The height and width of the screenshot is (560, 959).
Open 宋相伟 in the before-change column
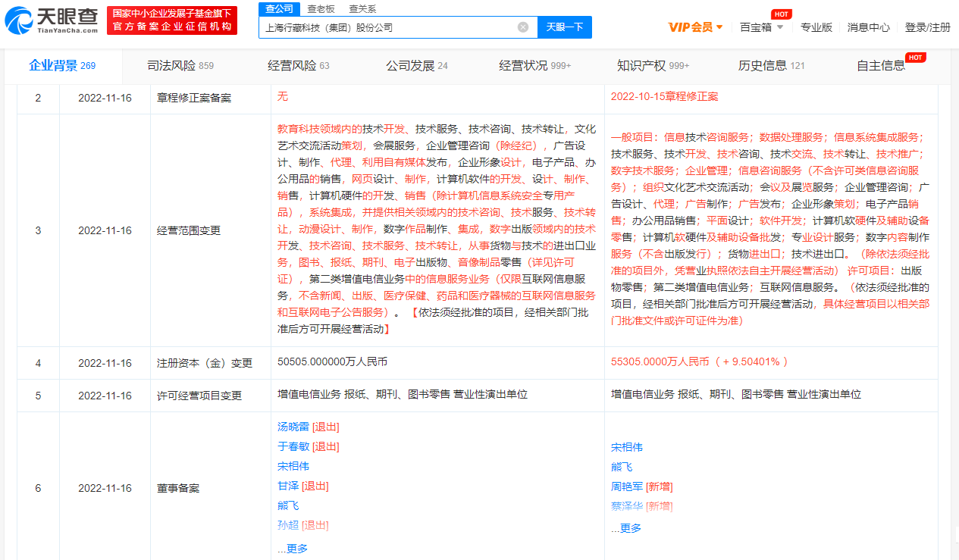click(x=293, y=466)
